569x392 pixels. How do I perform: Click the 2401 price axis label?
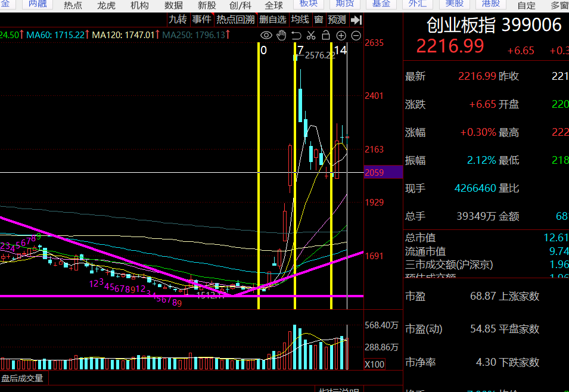(x=374, y=96)
